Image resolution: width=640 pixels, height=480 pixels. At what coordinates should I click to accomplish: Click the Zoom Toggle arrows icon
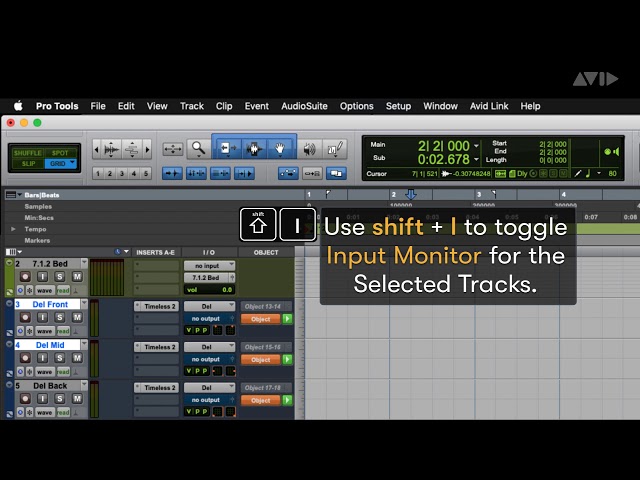173,149
